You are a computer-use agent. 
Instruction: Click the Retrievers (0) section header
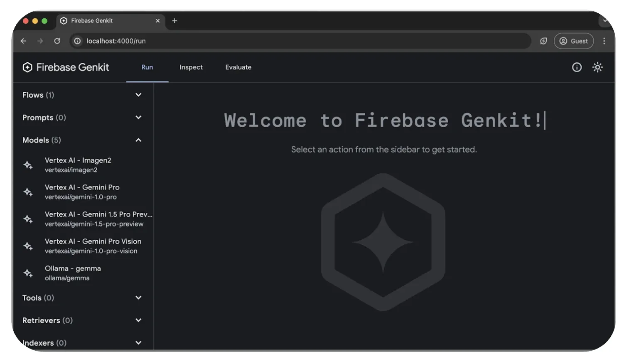(84, 320)
